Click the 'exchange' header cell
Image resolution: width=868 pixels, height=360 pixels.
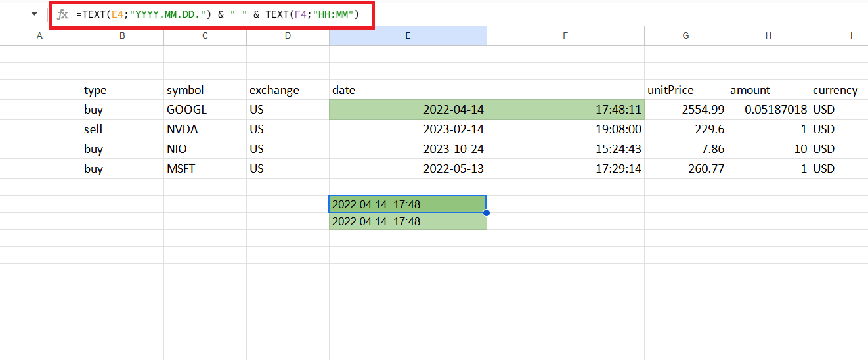point(288,90)
